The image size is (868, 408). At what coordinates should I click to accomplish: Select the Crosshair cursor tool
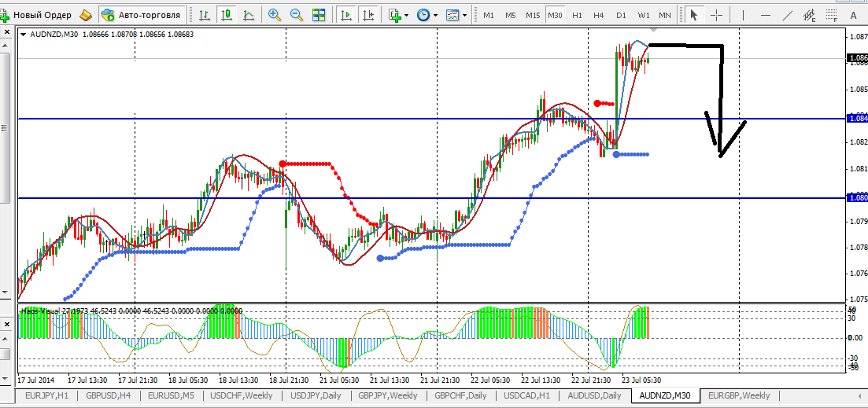tap(717, 15)
